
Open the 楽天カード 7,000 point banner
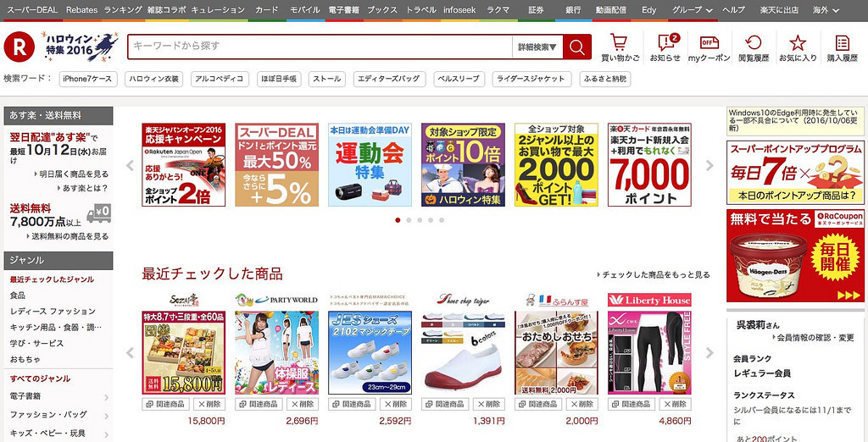pos(649,165)
